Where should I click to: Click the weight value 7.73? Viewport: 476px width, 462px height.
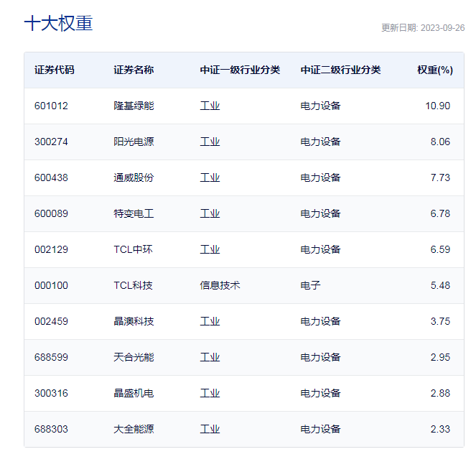[x=440, y=177]
